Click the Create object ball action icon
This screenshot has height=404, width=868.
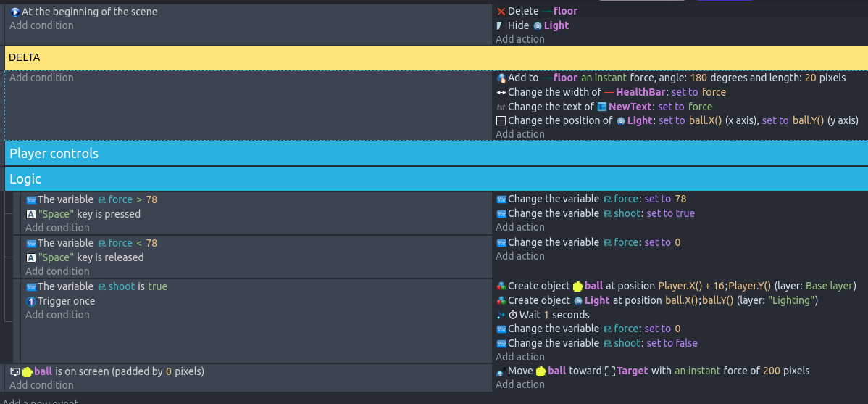tap(501, 286)
